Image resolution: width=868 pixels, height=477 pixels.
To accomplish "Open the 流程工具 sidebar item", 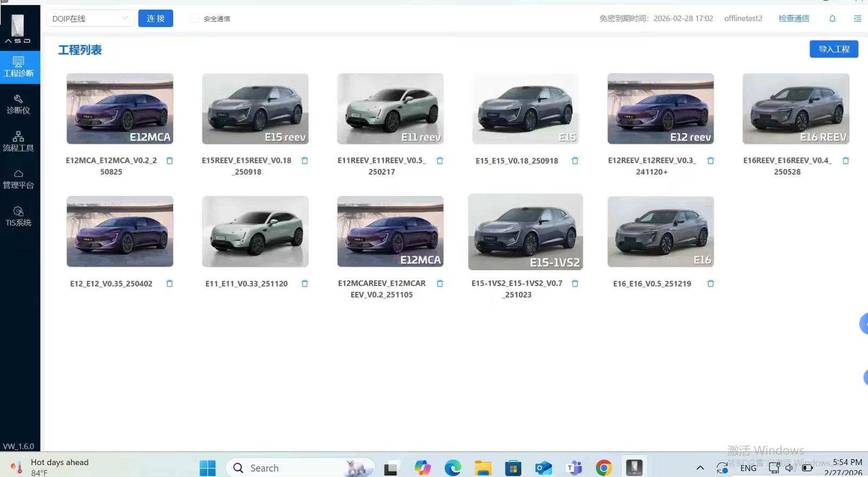I will pos(18,141).
